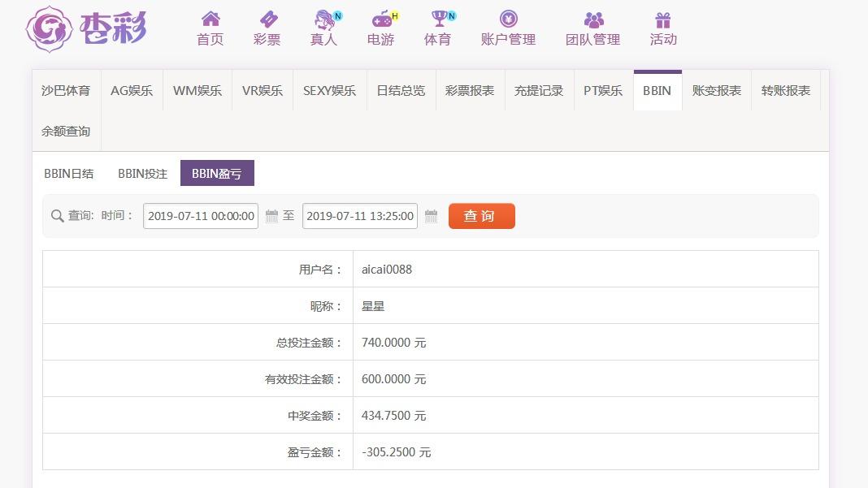This screenshot has height=488, width=868.
Task: Open the 真人 live casino icon
Action: tap(324, 19)
